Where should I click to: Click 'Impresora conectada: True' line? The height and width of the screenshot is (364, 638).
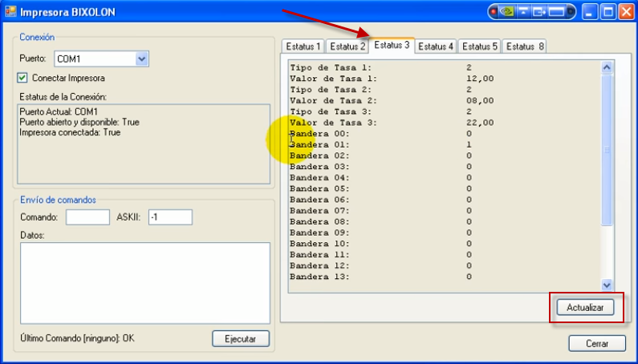70,132
